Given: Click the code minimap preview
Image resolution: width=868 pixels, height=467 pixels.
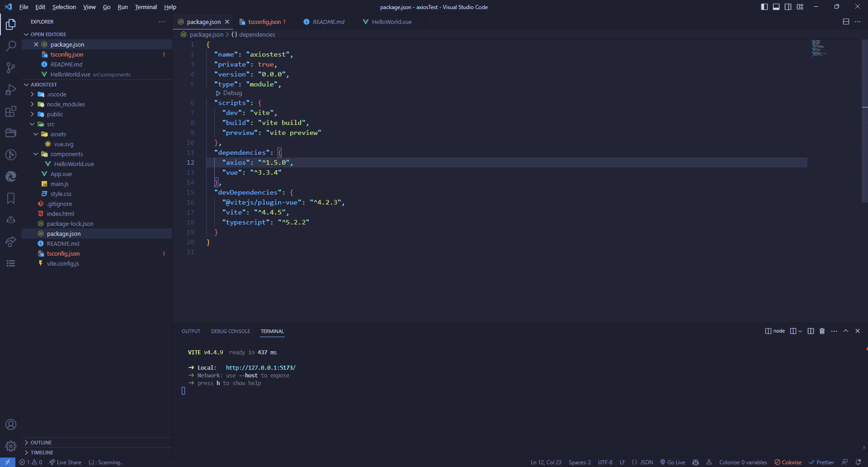Looking at the screenshot, I should (819, 48).
